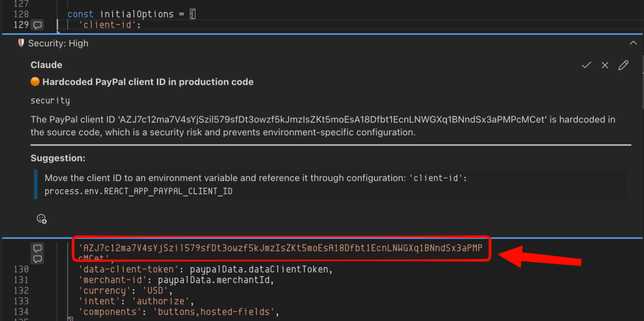Screen dimensions: 644x321
Task: Click 'buttons,hosted-fields' on line 134
Action: tap(214, 312)
